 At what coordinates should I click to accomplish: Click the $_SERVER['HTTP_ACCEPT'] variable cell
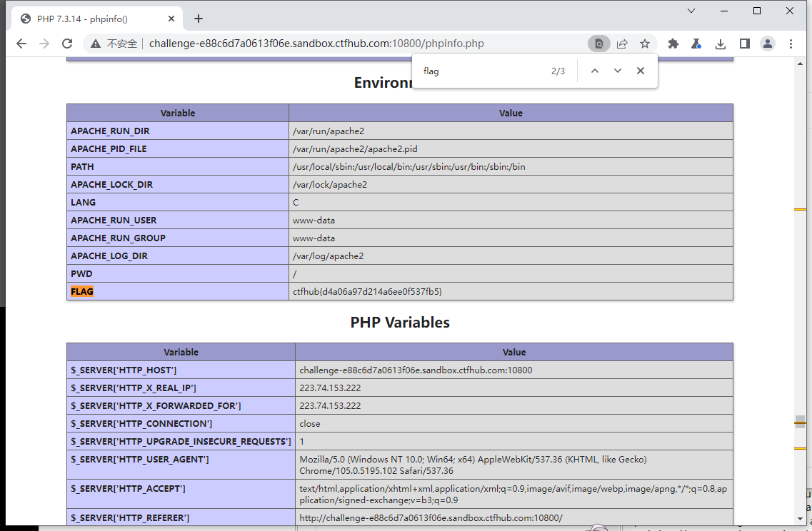[x=181, y=494]
